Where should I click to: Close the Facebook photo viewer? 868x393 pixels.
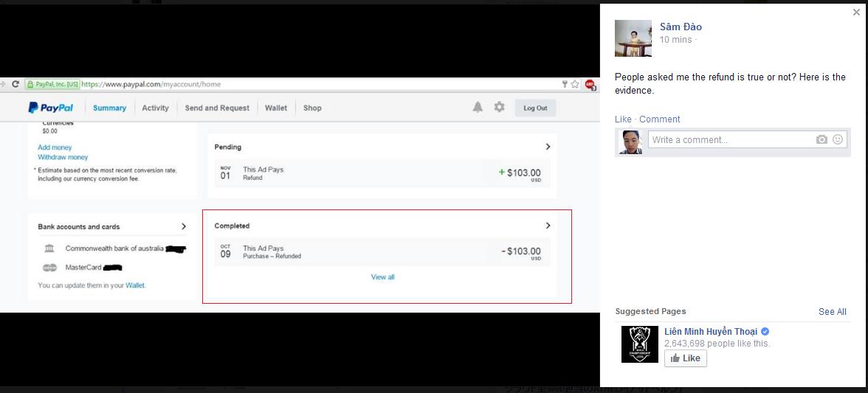pyautogui.click(x=856, y=12)
